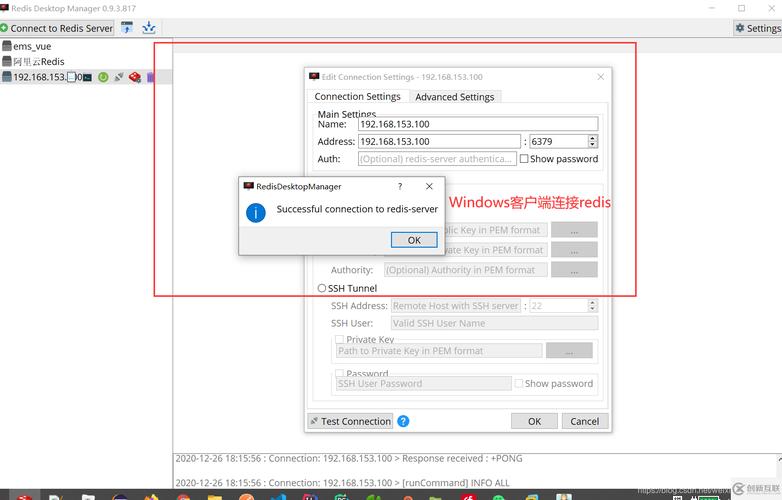Click the SSH Path to Private Key field
The image size is (782, 500).
439,351
